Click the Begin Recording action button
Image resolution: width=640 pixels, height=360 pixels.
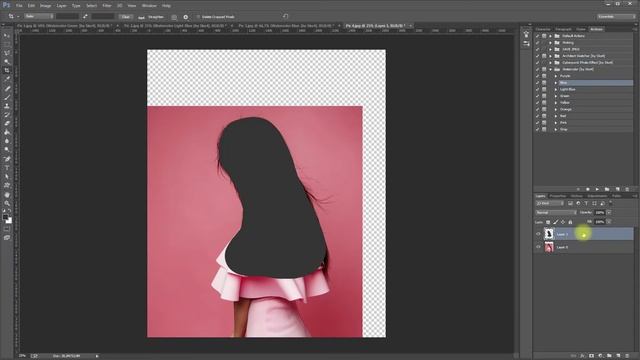tap(588, 189)
